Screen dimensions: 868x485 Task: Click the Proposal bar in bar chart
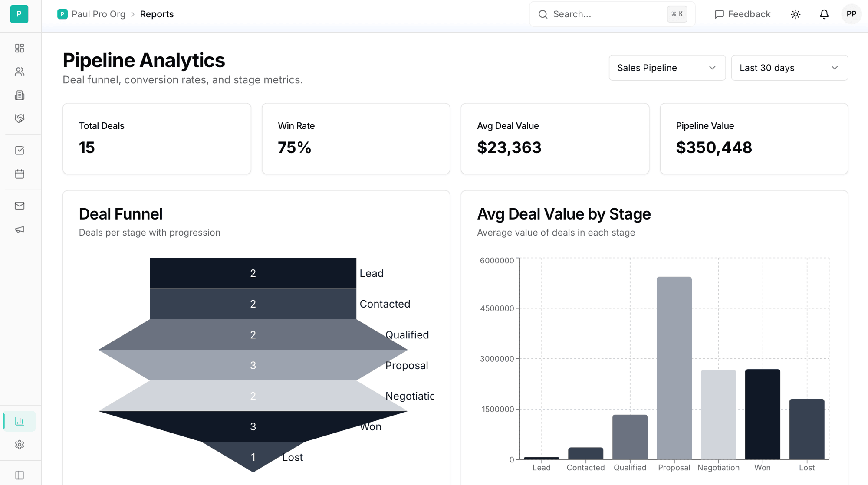pos(674,368)
